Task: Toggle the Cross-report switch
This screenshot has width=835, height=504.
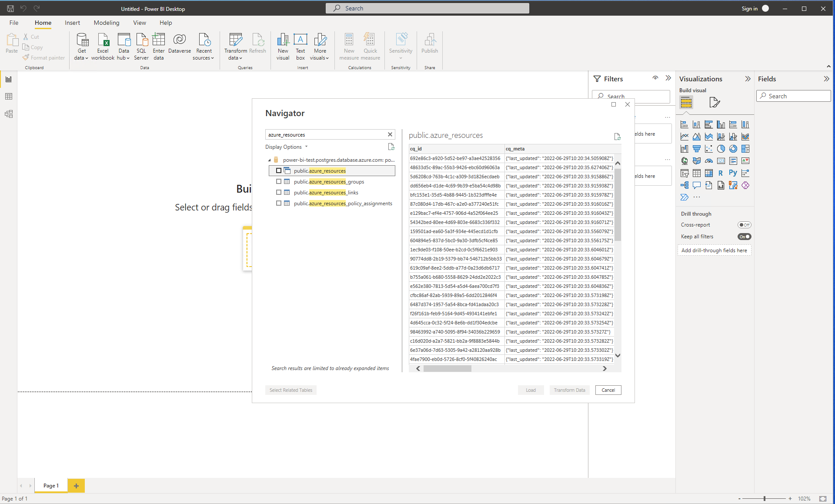Action: click(x=744, y=225)
